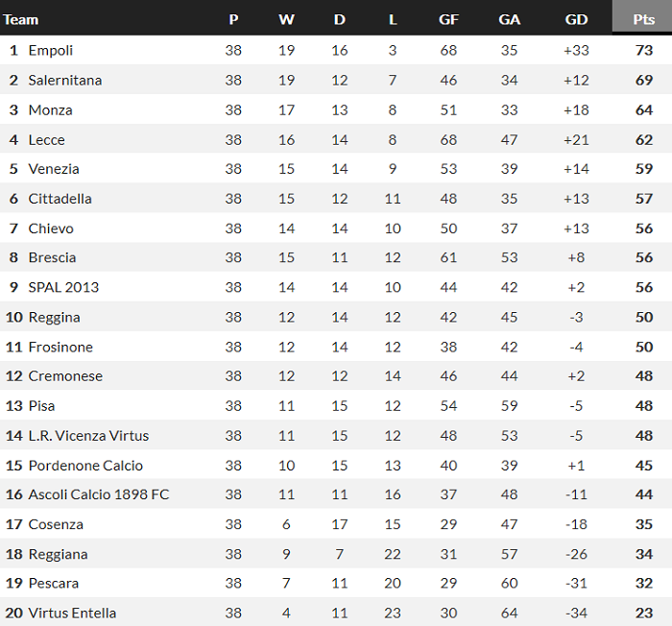Select Salernitana in the standings
The width and height of the screenshot is (672, 626).
(x=65, y=80)
